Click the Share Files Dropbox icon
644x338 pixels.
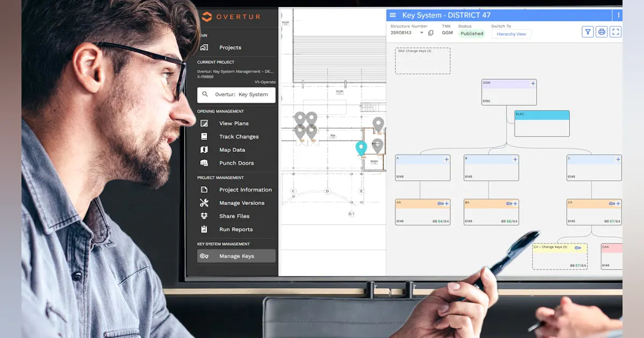click(204, 216)
